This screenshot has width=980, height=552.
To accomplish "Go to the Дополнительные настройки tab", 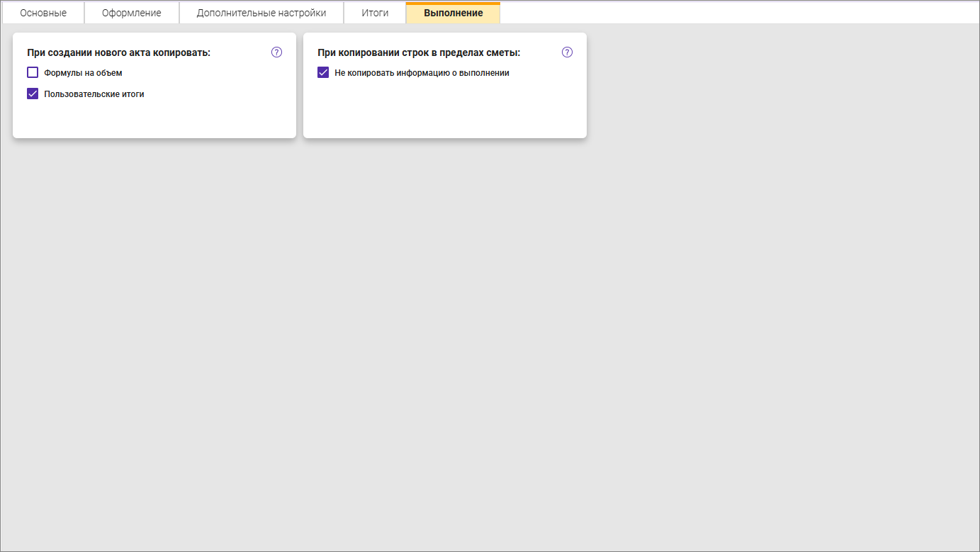I will click(x=261, y=13).
